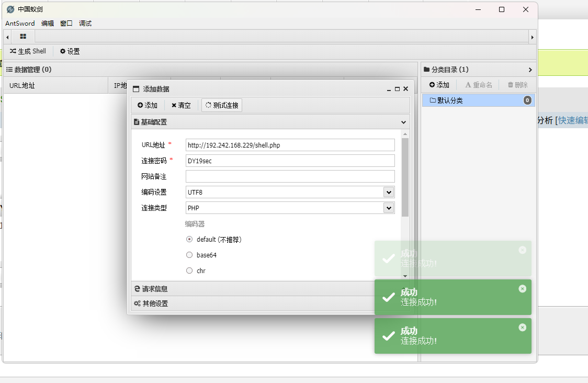Select the default (不推荐) encoder radio
This screenshot has height=383, width=588.
189,239
